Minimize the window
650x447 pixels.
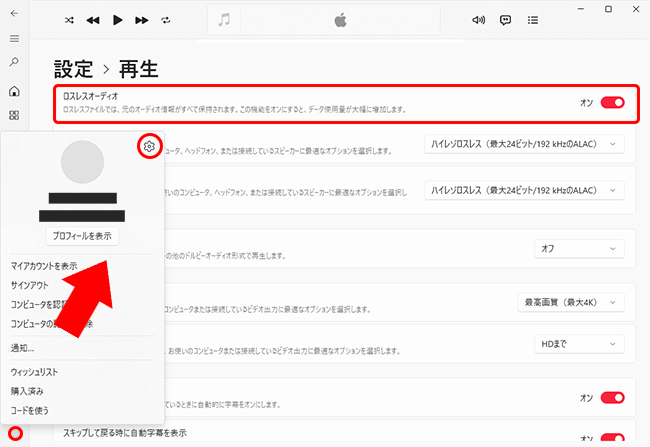click(581, 9)
